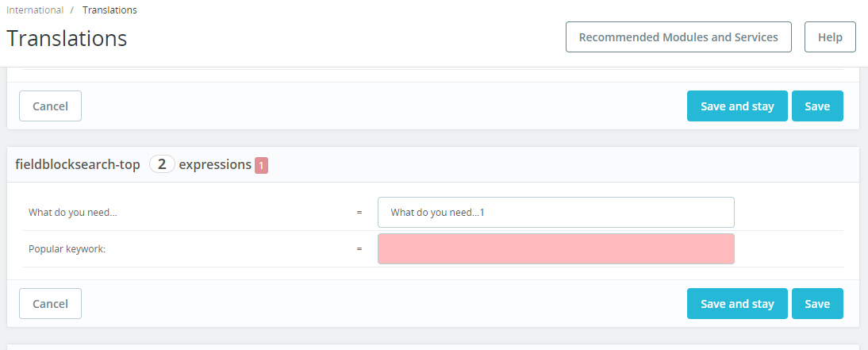
Task: Click Save and stay above fieldblocksearch-top section
Action: [737, 106]
